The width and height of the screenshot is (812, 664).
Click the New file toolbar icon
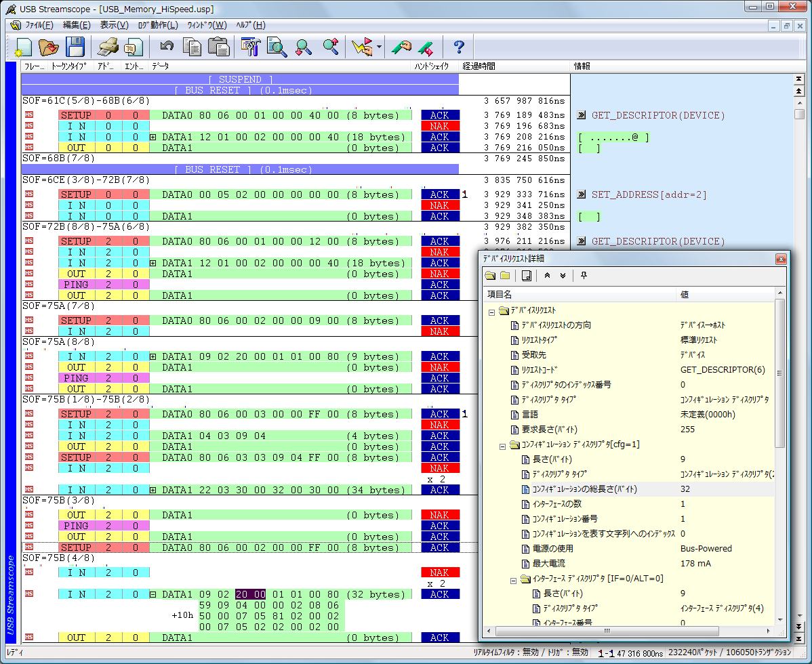click(24, 47)
